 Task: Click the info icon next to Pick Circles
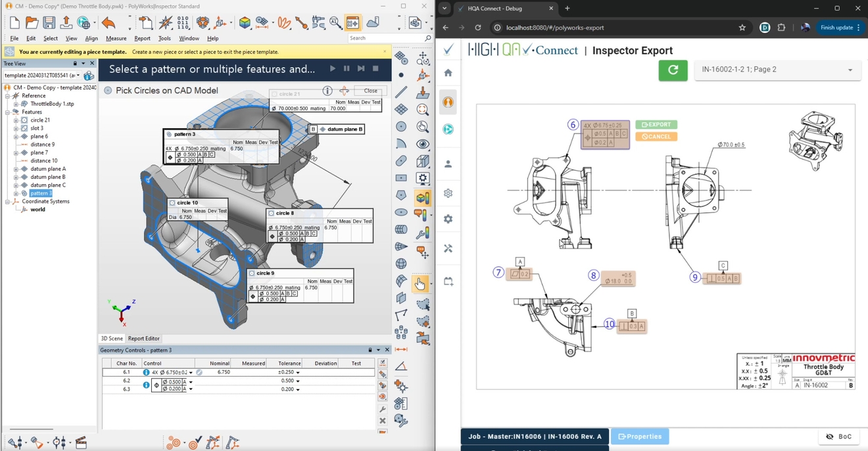point(327,91)
